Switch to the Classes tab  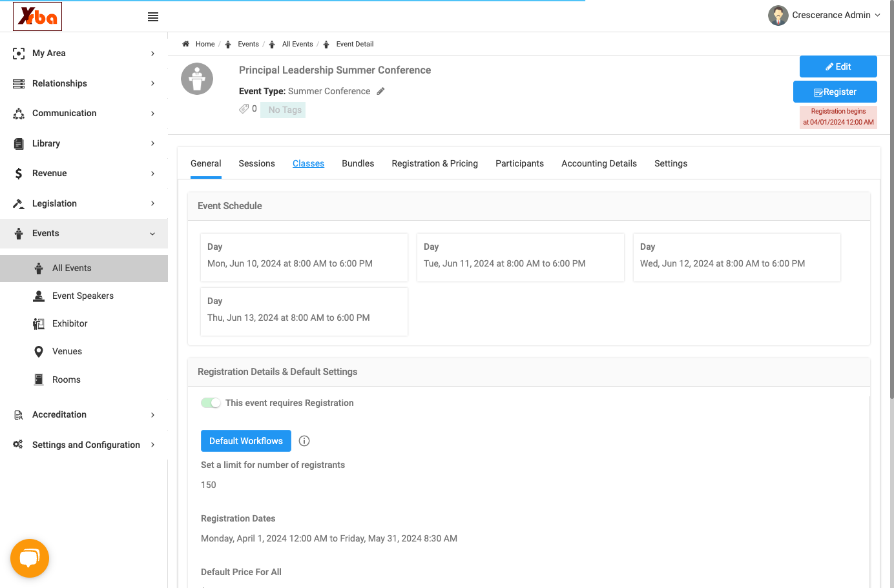[308, 164]
